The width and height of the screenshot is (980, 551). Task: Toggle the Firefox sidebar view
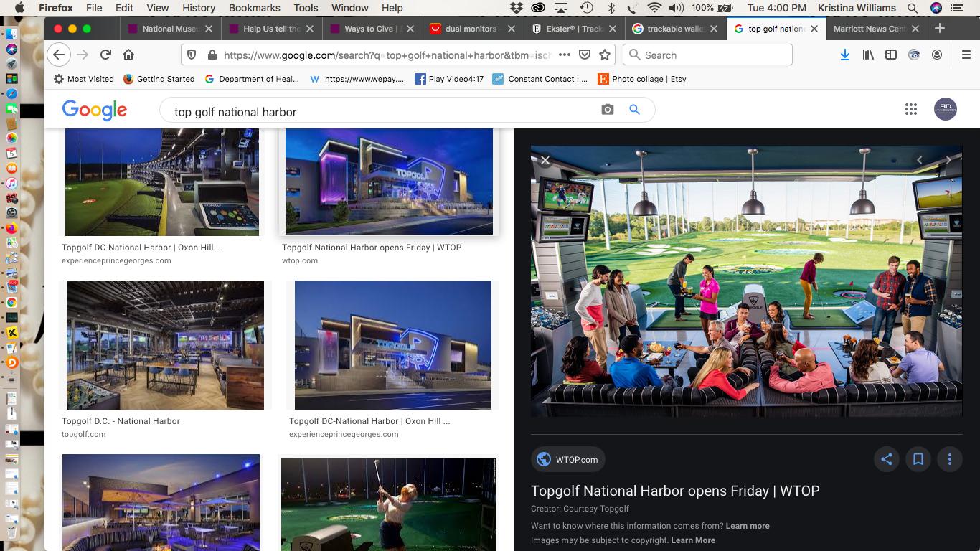890,55
